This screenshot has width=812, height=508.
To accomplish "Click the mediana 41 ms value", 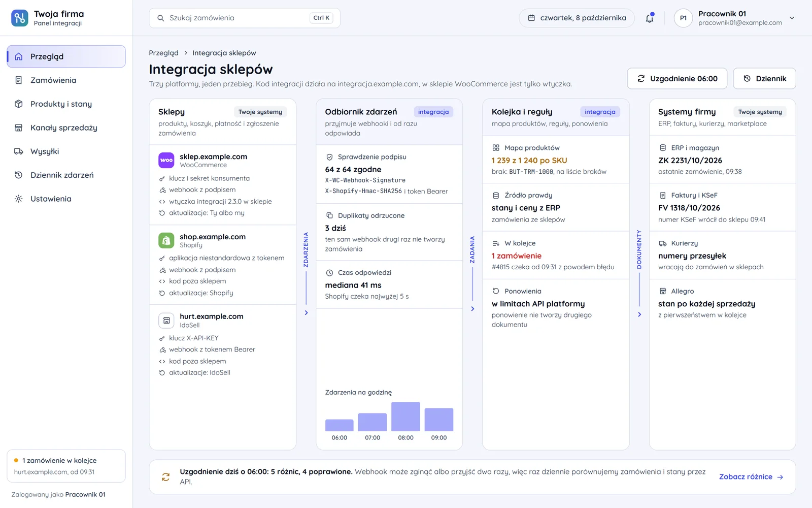I will point(353,285).
